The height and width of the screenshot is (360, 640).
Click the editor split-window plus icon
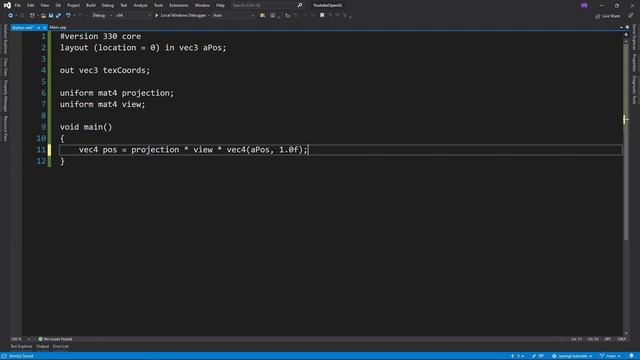point(626,35)
